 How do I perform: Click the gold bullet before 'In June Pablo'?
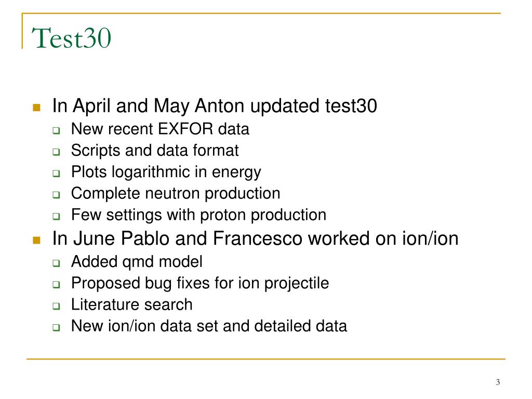(36, 240)
